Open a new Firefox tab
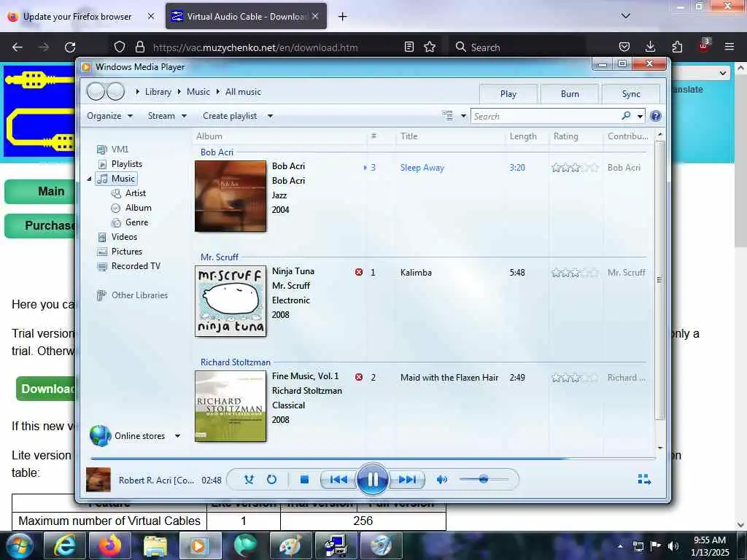 click(342, 17)
